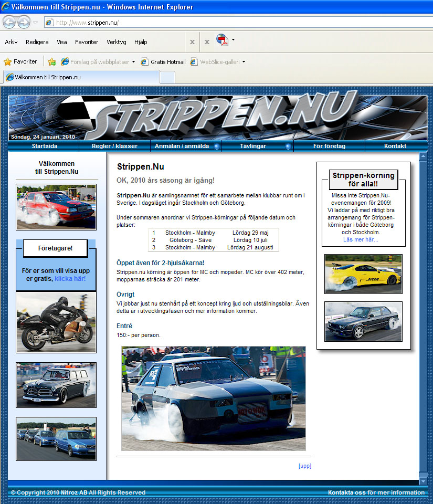Follow the 'klicka här!' link
The height and width of the screenshot is (504, 433).
point(70,279)
